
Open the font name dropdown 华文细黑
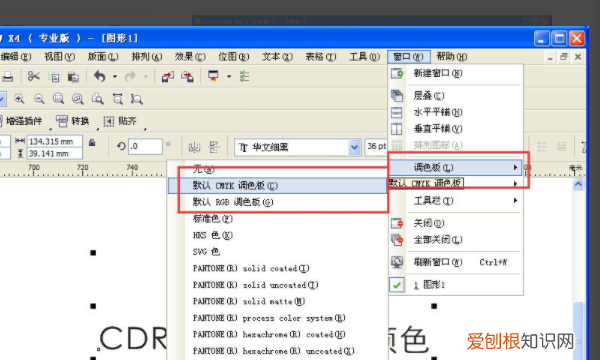click(x=354, y=147)
